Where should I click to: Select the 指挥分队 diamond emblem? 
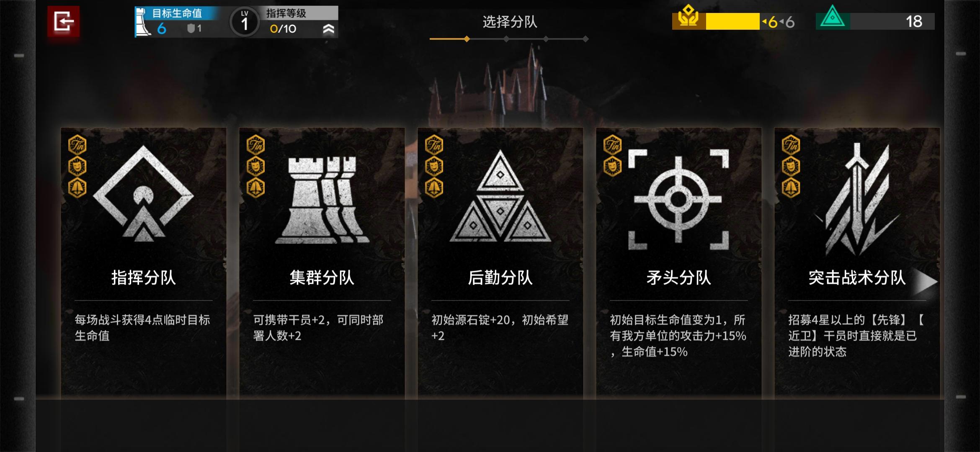click(143, 193)
